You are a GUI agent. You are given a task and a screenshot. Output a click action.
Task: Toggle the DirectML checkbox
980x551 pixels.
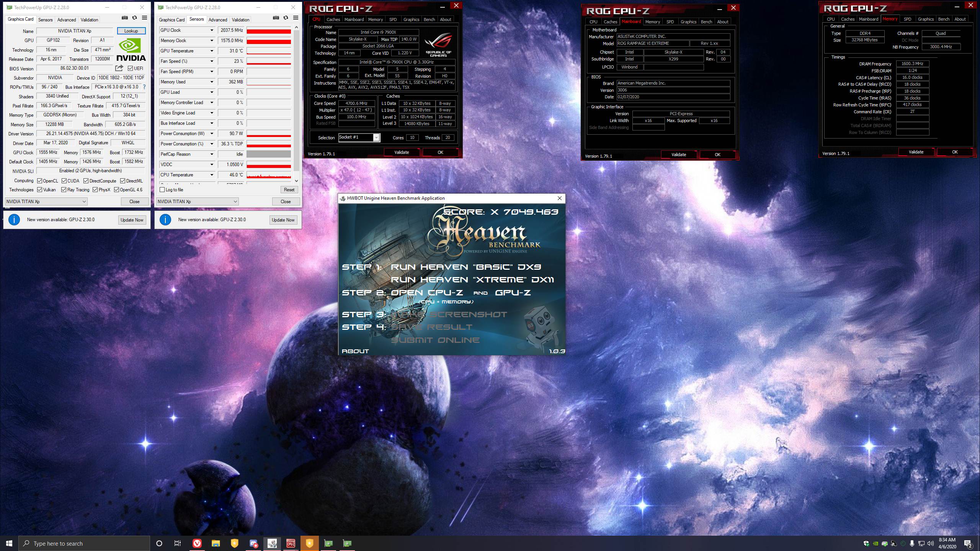tap(122, 181)
